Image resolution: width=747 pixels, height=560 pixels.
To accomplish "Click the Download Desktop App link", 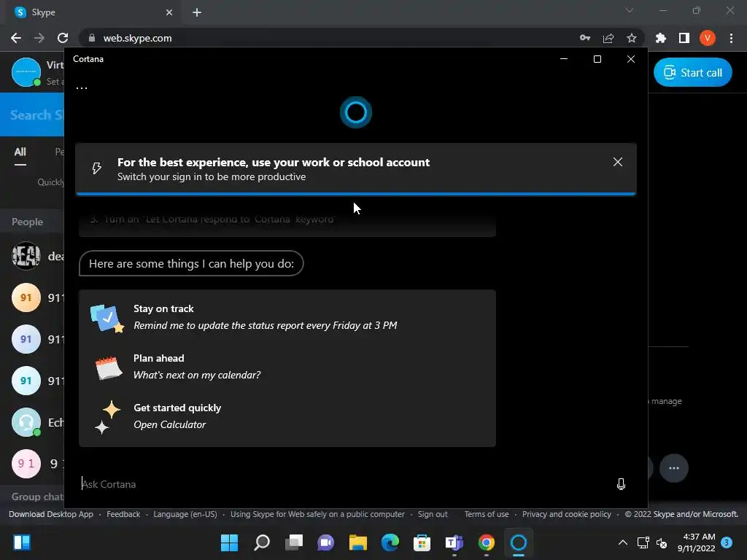I will [51, 514].
